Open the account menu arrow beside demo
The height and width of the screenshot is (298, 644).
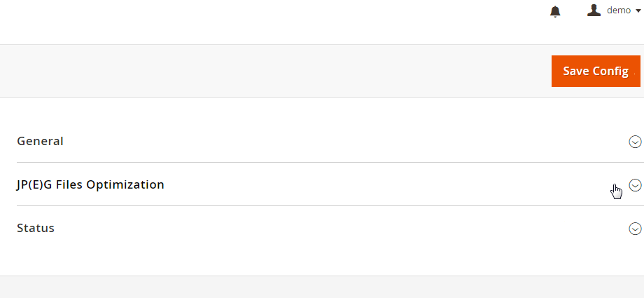[x=638, y=11]
